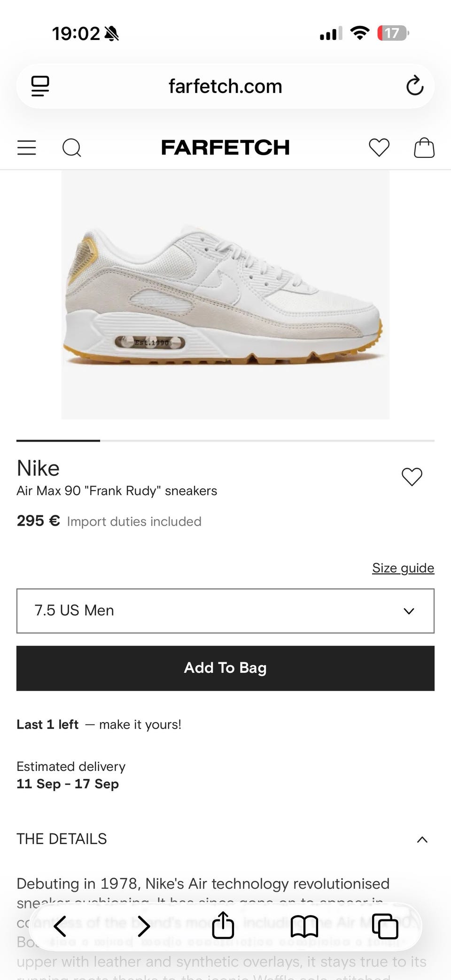Open the Farfetch hamburger menu
Viewport: 451px width, 980px height.
pyautogui.click(x=27, y=148)
